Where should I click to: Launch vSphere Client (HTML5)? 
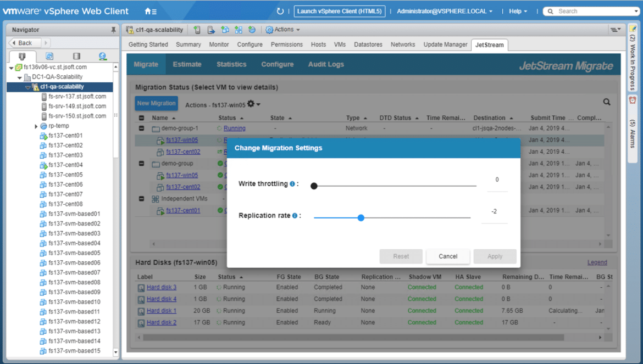(x=340, y=11)
